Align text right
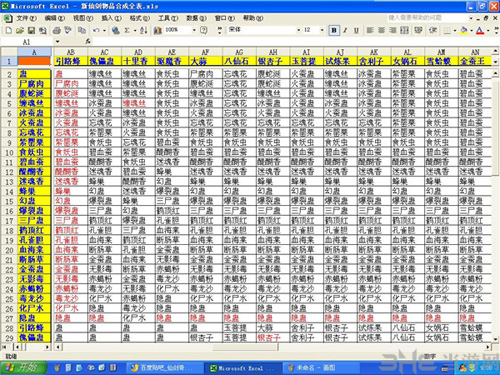 coord(393,30)
